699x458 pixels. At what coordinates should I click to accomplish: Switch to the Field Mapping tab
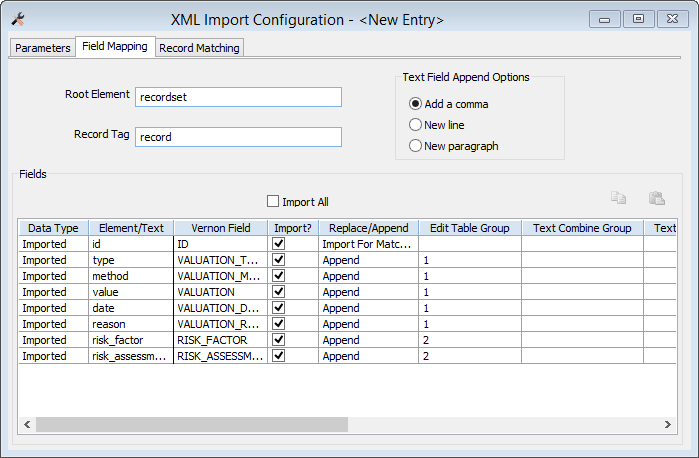tap(115, 46)
